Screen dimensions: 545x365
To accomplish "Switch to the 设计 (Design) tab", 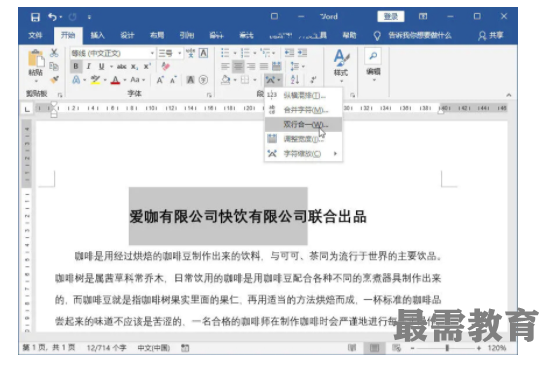I will pos(127,35).
